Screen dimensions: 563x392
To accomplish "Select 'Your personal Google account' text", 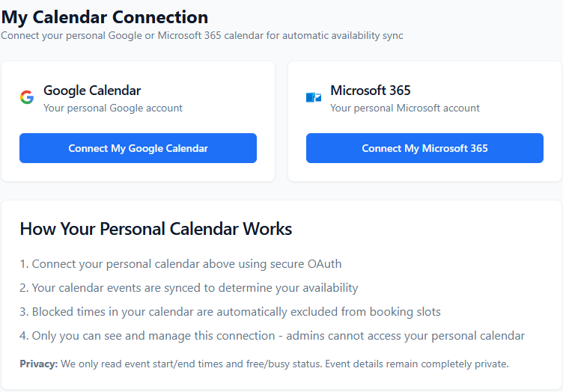I will (113, 108).
